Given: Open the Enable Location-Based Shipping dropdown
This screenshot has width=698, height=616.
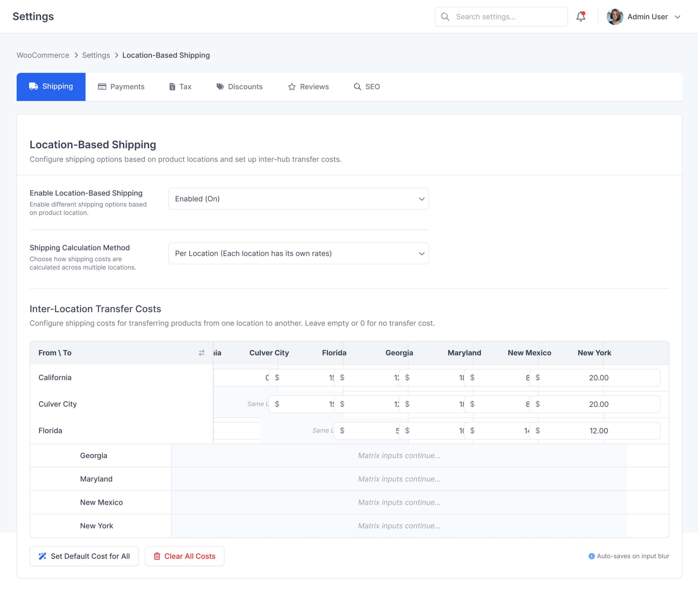Looking at the screenshot, I should (299, 199).
